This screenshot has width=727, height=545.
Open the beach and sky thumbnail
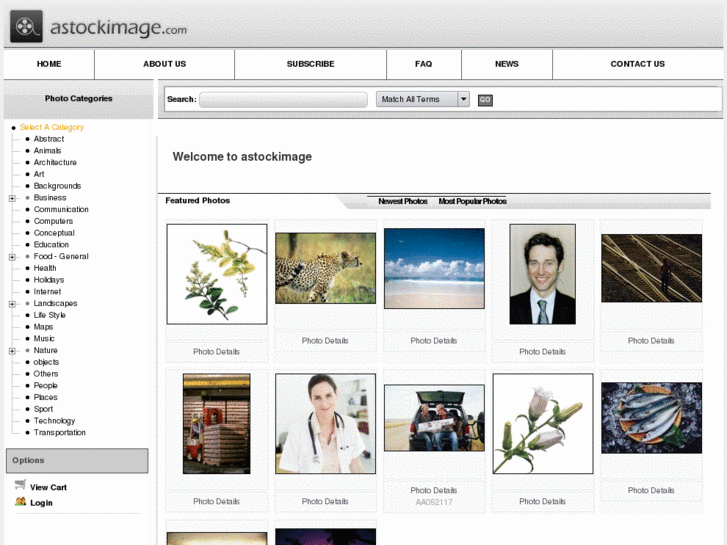click(x=434, y=268)
